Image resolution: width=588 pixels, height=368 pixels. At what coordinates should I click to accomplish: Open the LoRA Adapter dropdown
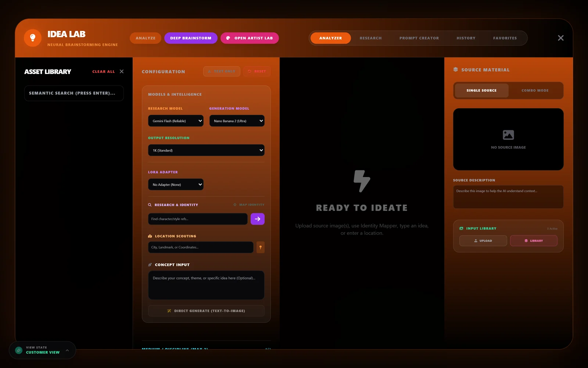pyautogui.click(x=176, y=184)
